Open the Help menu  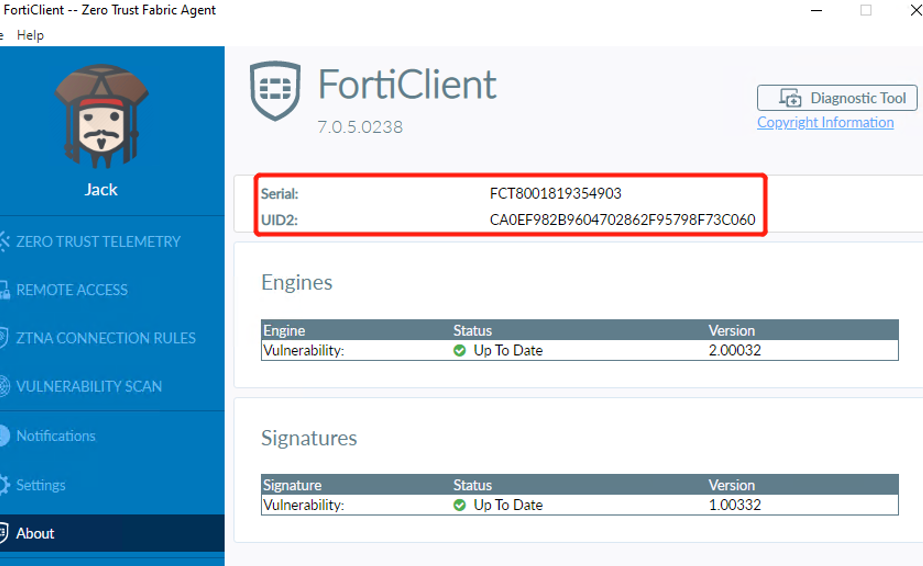(31, 35)
